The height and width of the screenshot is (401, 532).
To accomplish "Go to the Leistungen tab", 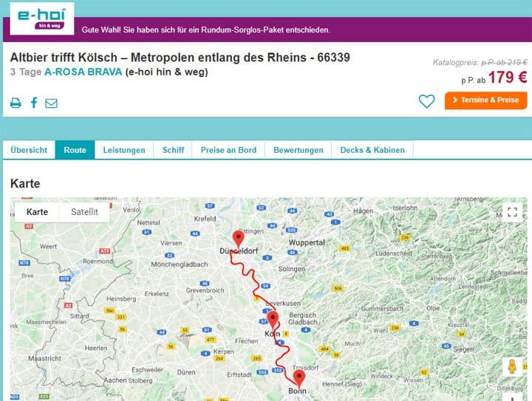I will pyautogui.click(x=124, y=150).
